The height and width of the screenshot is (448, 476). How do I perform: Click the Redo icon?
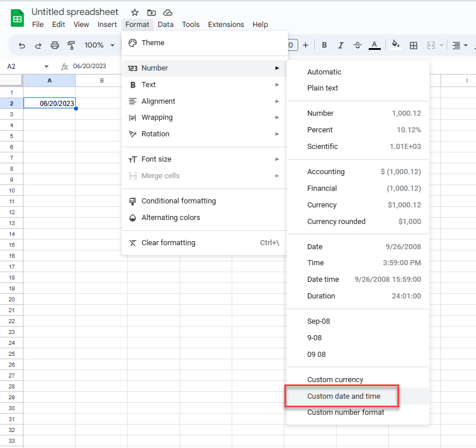38,45
